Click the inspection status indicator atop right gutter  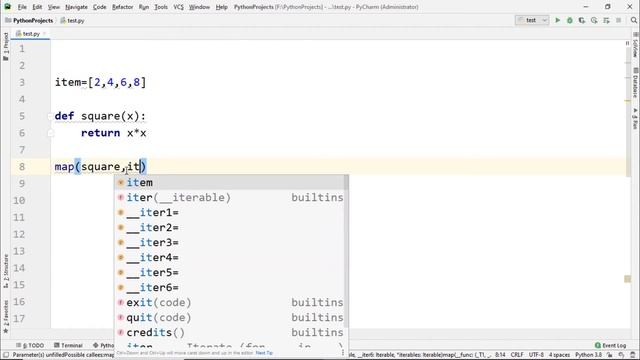point(628,43)
